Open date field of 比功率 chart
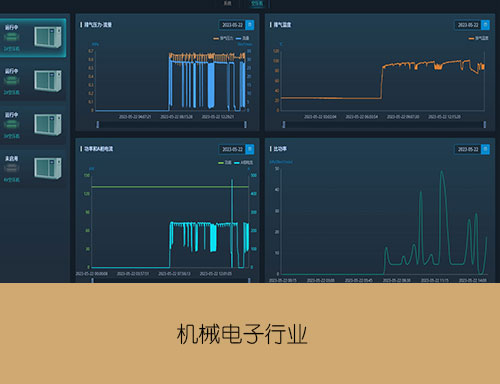The width and height of the screenshot is (500, 384). click(x=468, y=149)
